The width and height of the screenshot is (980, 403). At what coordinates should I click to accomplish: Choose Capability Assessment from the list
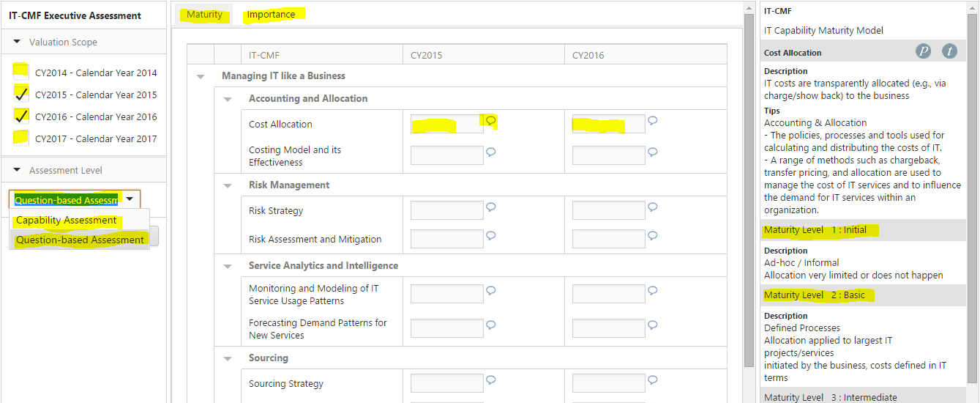point(67,220)
